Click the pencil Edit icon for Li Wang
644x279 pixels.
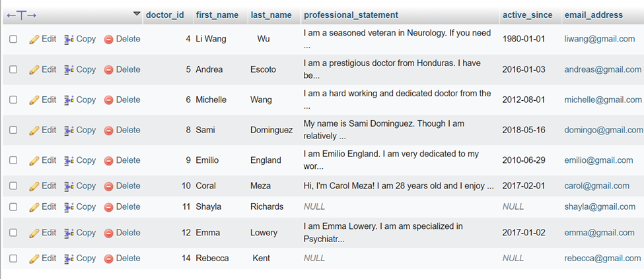[x=34, y=40]
